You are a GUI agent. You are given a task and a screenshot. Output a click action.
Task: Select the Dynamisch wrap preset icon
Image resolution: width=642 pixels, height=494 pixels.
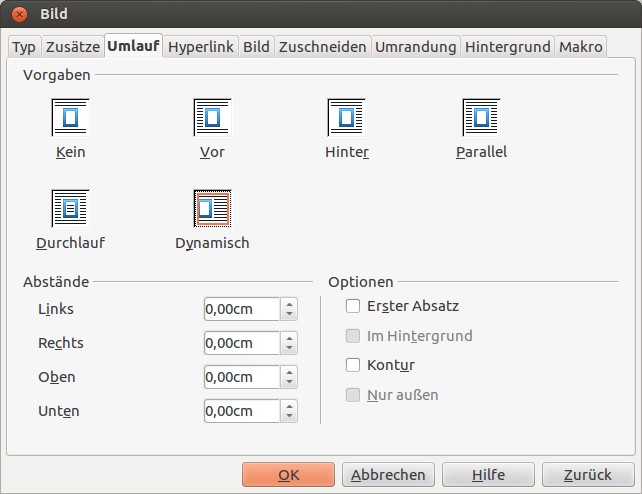tap(212, 208)
